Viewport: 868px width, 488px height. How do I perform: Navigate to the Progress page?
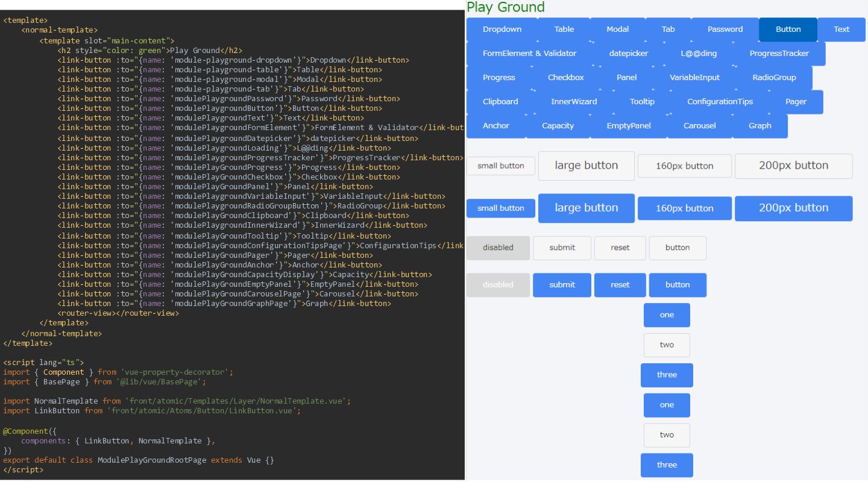point(499,78)
